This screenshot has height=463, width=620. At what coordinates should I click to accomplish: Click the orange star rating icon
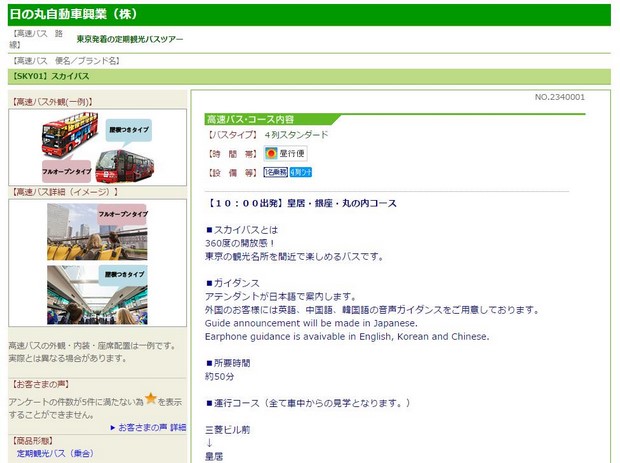click(151, 398)
